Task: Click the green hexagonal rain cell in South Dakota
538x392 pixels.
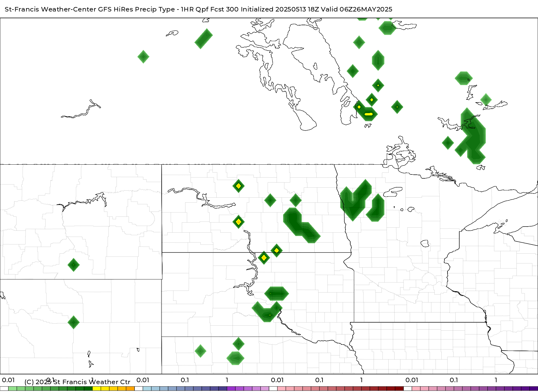Action: point(277,293)
